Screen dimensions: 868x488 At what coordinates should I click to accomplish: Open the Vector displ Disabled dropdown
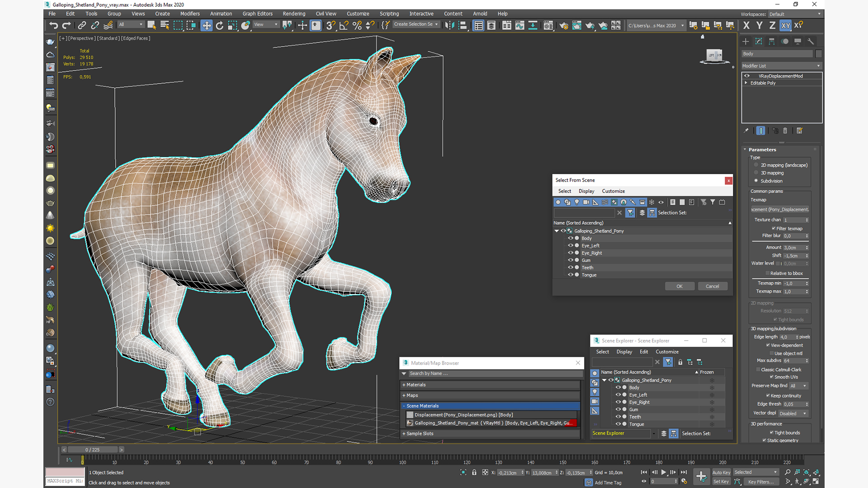793,413
